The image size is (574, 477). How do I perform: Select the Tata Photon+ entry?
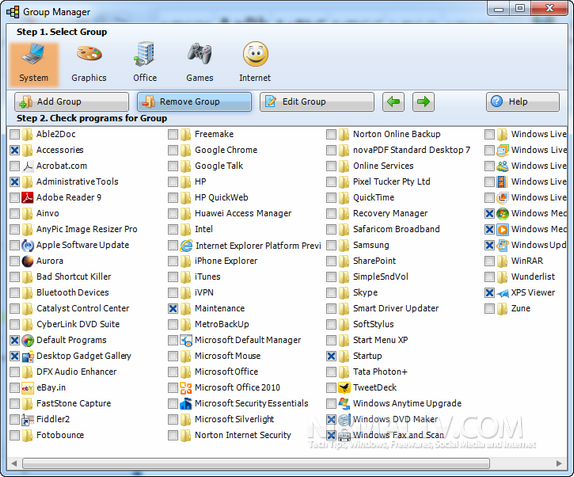(380, 372)
